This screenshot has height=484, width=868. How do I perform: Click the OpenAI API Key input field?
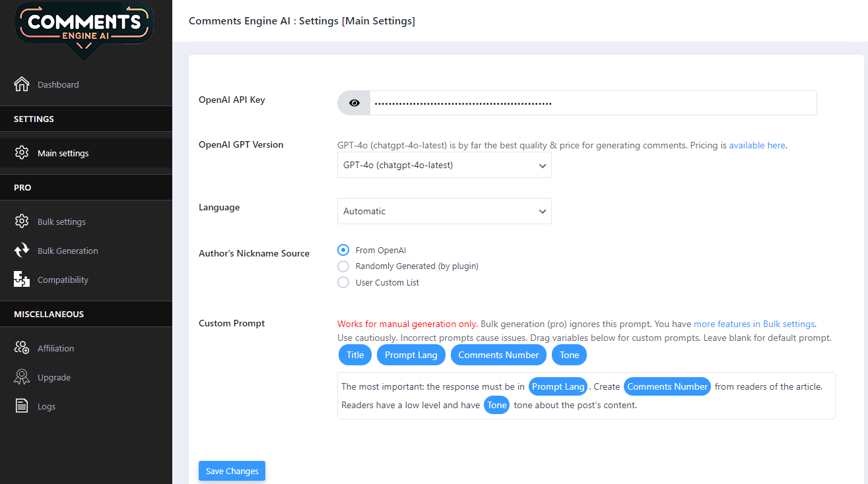pos(593,103)
